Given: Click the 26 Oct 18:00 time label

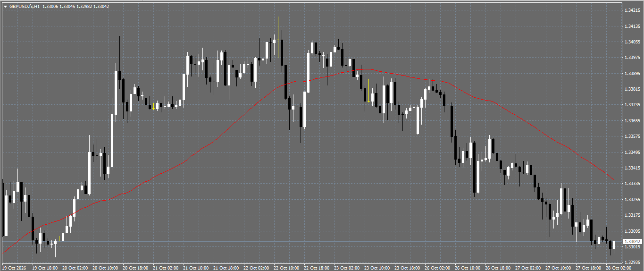Looking at the screenshot, I should [498, 268].
